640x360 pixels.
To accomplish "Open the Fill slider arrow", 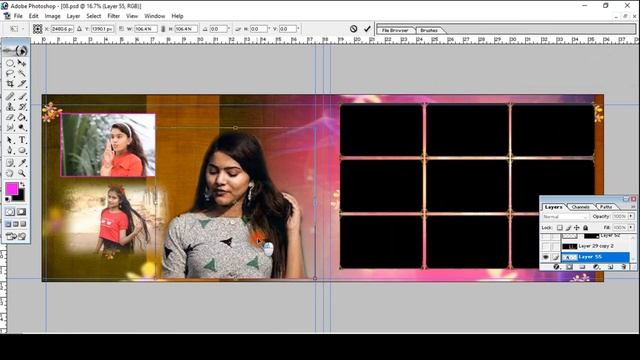I will (x=631, y=227).
